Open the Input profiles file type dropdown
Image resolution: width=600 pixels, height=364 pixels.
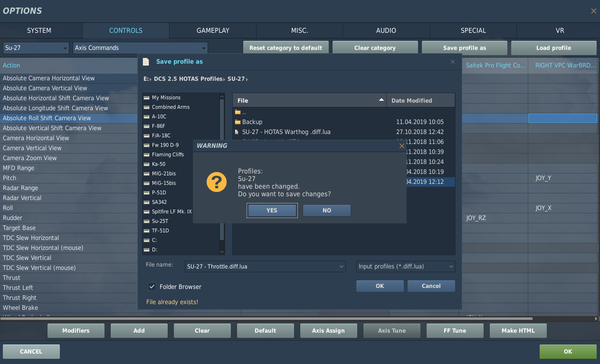click(x=406, y=267)
